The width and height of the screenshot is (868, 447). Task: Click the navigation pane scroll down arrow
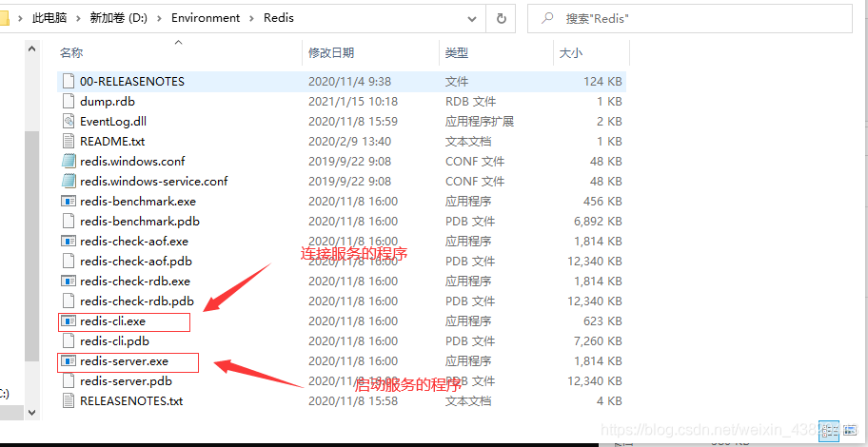click(31, 413)
